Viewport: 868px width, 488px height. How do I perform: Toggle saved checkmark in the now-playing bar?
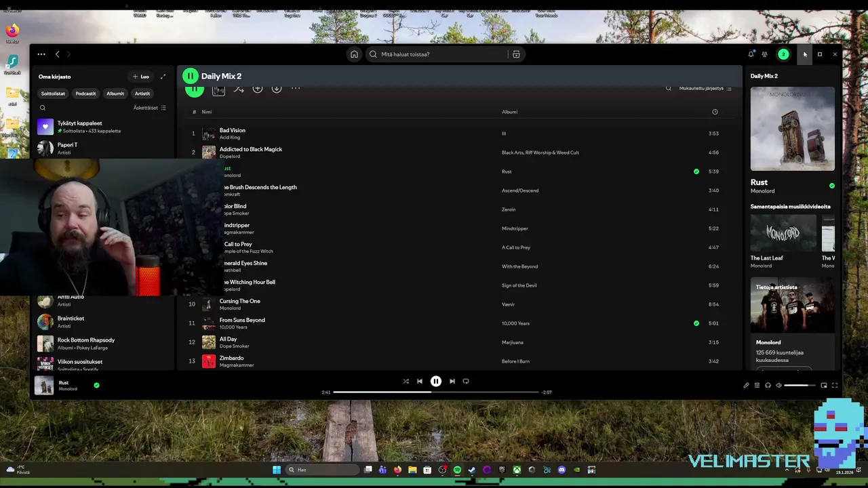96,385
